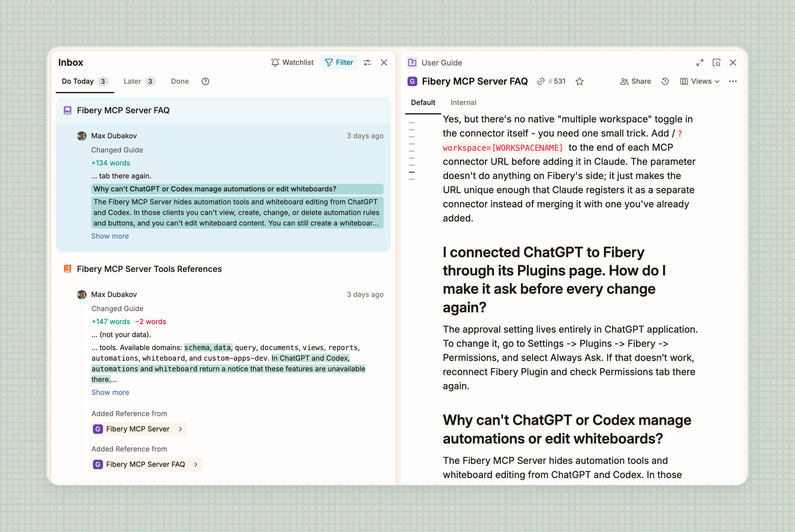This screenshot has width=795, height=532.
Task: Switch to the Later tab
Action: tap(140, 81)
